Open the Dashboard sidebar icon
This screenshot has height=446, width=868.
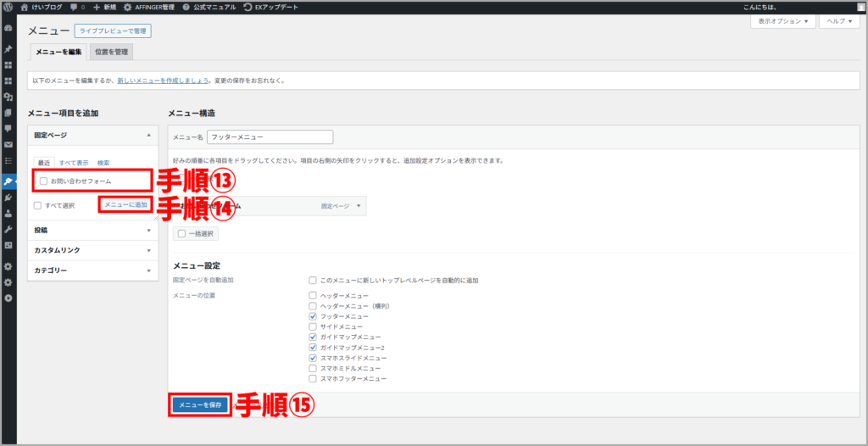point(8,28)
